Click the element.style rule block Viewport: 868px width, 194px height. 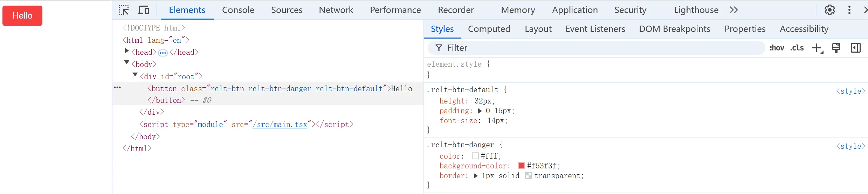click(646, 69)
